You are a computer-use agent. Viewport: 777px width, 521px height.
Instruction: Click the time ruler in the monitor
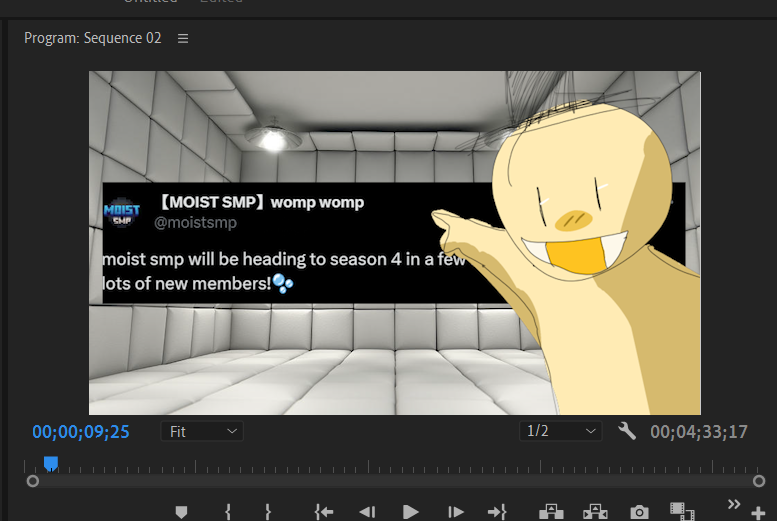(x=391, y=466)
